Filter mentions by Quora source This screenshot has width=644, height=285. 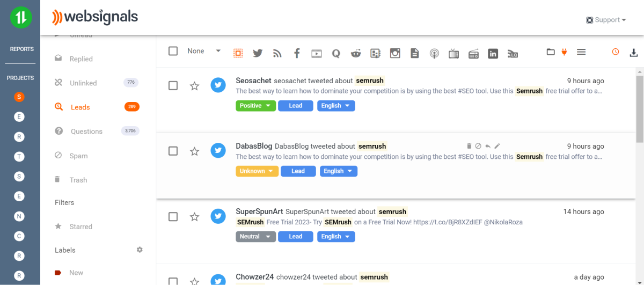click(336, 53)
